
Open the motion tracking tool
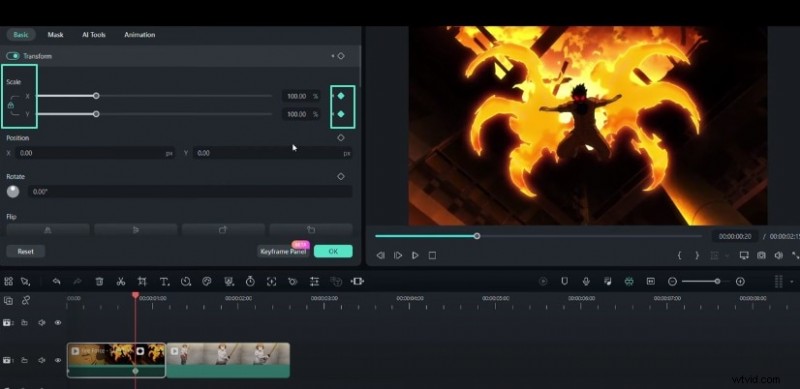pos(271,281)
